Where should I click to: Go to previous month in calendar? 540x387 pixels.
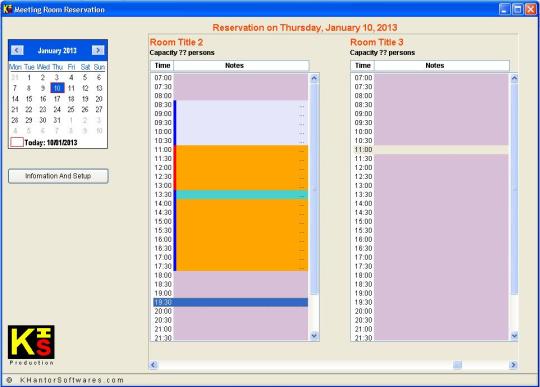(x=17, y=50)
